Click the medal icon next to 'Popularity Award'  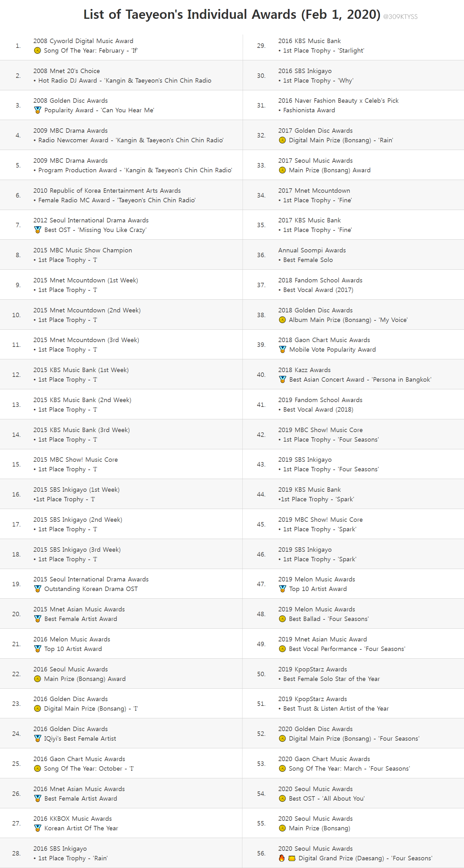38,110
